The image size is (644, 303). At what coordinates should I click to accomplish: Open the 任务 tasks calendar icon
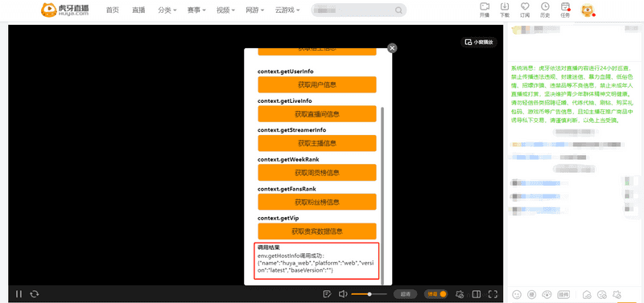click(566, 10)
